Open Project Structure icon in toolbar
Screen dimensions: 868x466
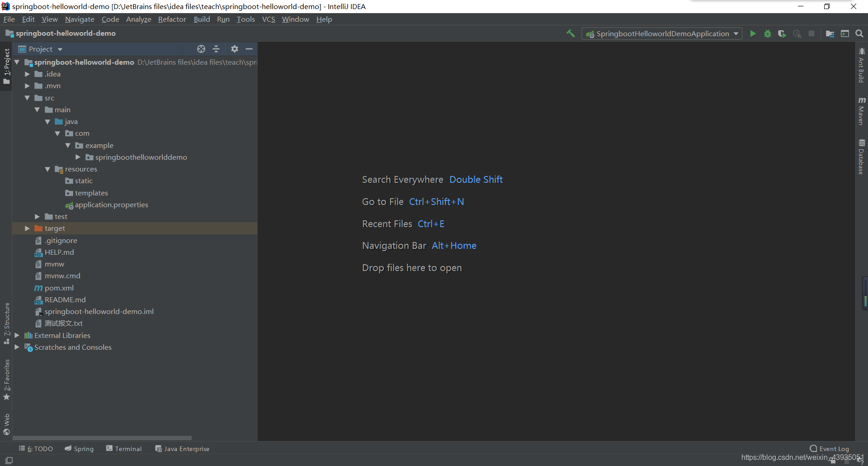(830, 33)
